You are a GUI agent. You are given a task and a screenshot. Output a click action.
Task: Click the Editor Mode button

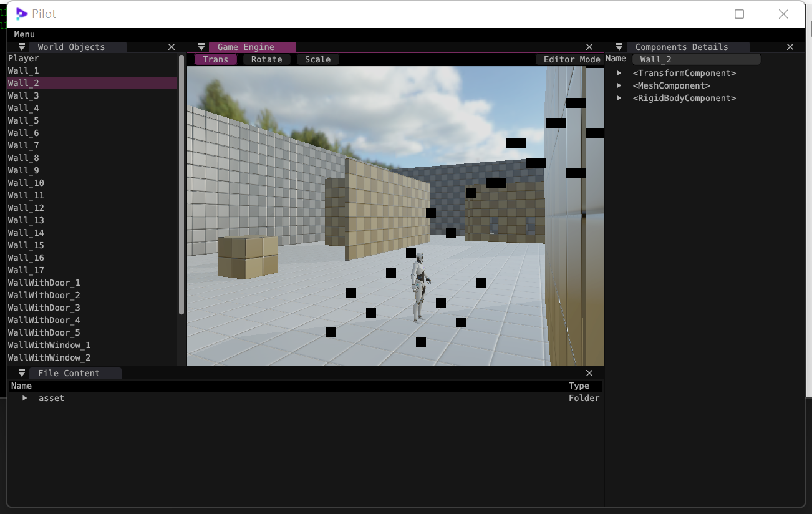[571, 59]
